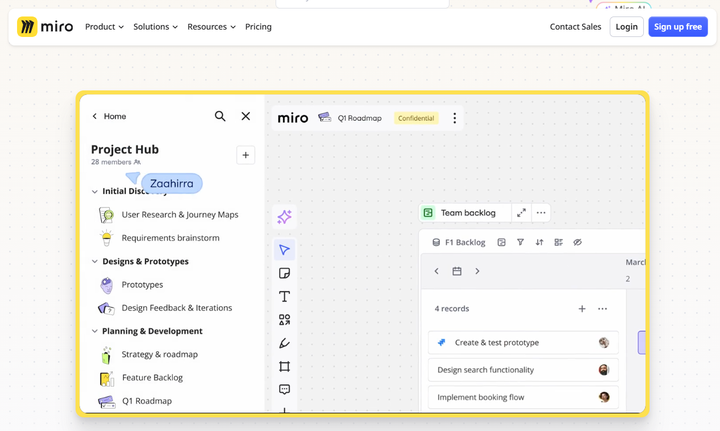Click assignee avatar on Design search functionality

pos(604,370)
